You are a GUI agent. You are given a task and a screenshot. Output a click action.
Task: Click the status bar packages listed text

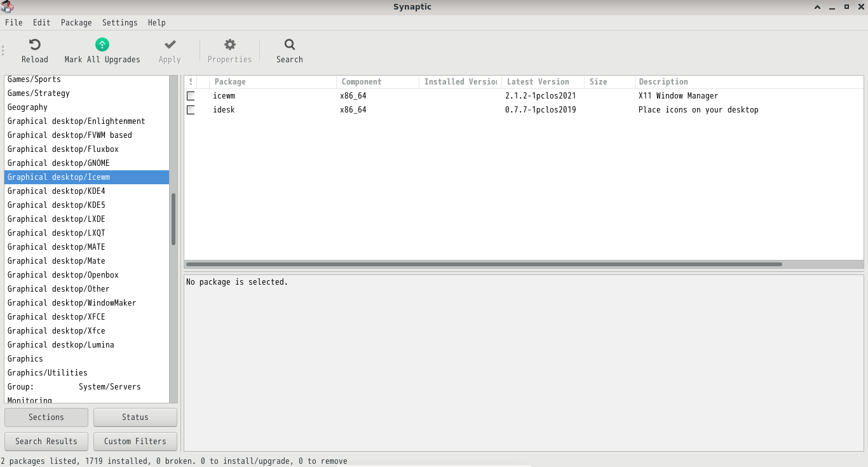pyautogui.click(x=174, y=461)
